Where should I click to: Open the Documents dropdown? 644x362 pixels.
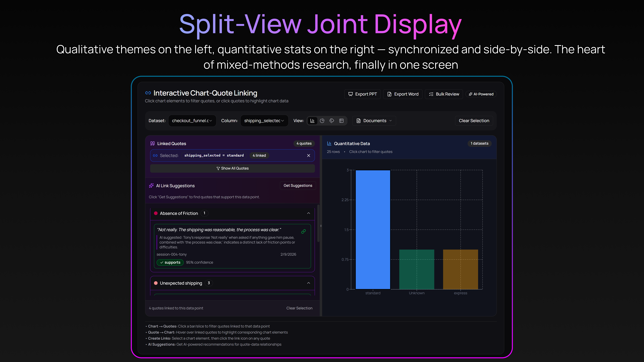(x=374, y=121)
